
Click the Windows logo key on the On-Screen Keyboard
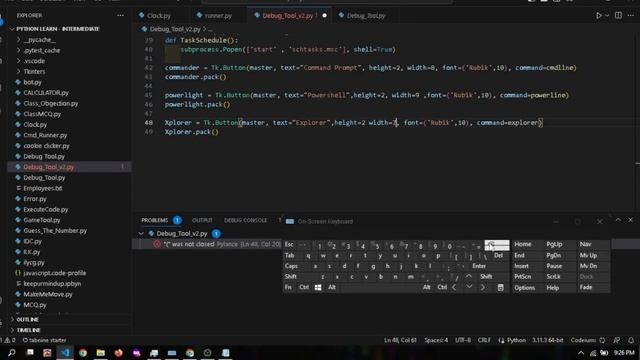pos(318,287)
